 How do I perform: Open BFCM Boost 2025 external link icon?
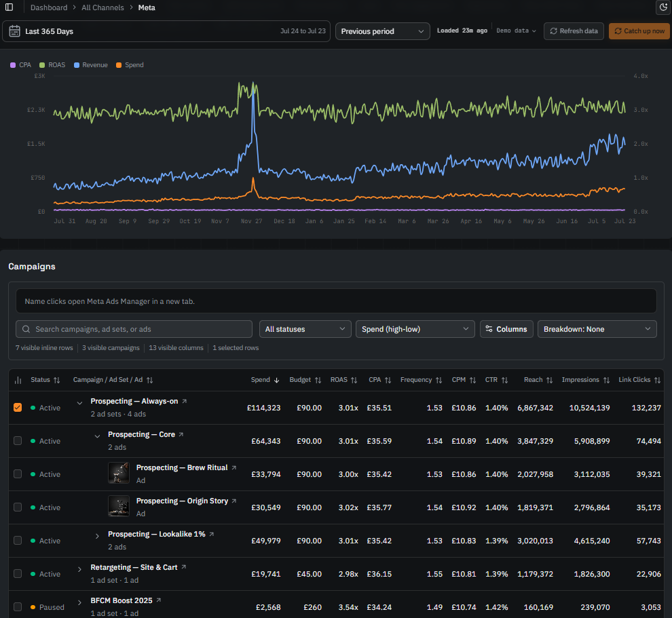point(159,600)
